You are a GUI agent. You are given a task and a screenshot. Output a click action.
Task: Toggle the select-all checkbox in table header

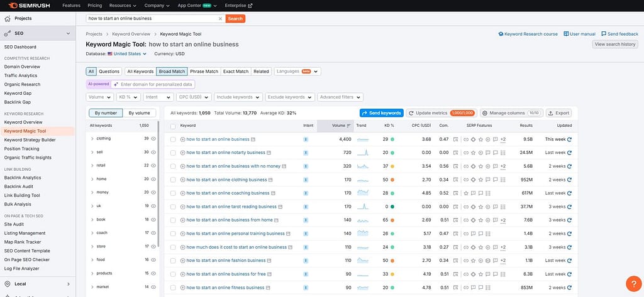coord(173,126)
